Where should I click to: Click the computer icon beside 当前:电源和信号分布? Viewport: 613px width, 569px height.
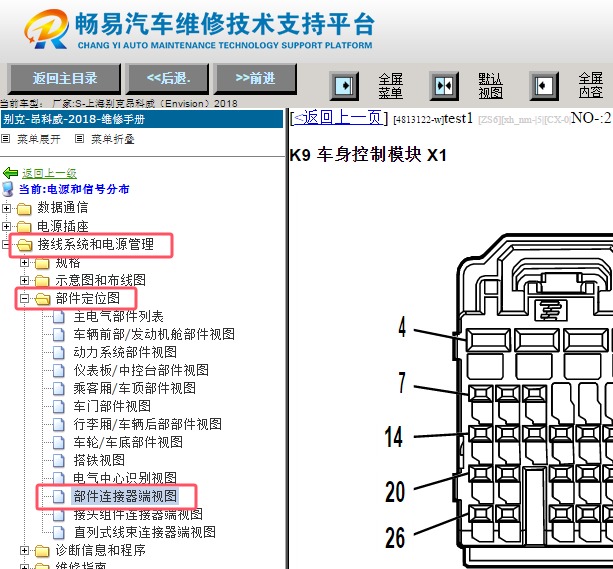click(7, 188)
